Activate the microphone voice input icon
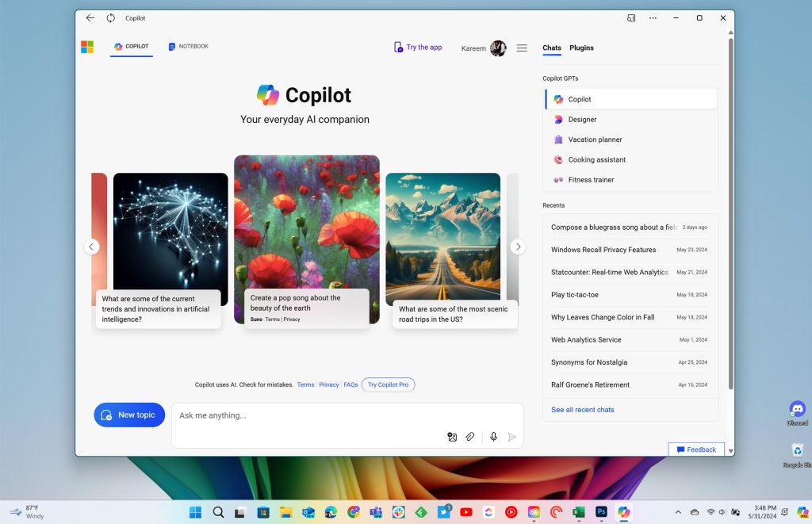 (493, 437)
